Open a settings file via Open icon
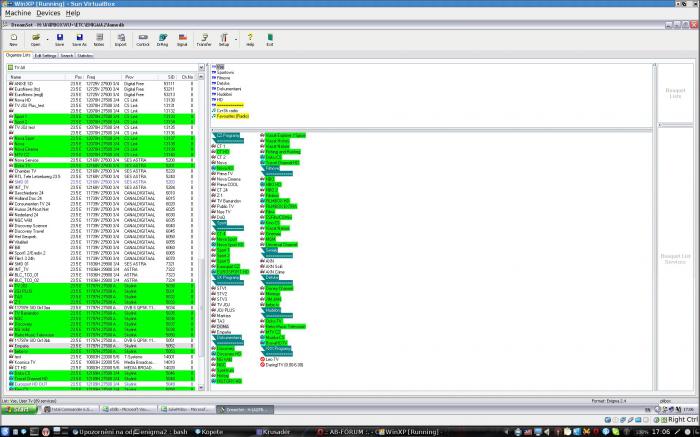Screen dimensions: 700x437 [x=35, y=40]
